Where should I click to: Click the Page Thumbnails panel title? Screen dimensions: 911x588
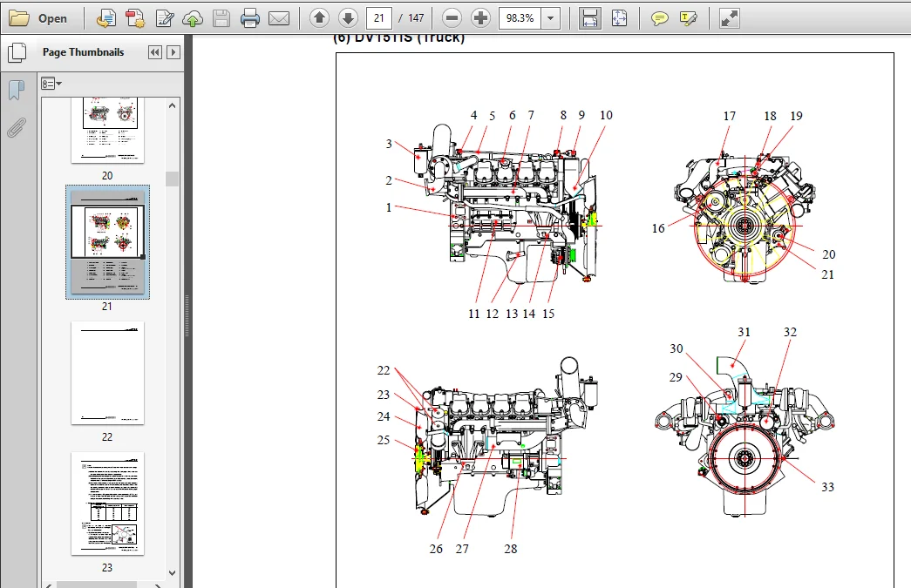pyautogui.click(x=83, y=52)
